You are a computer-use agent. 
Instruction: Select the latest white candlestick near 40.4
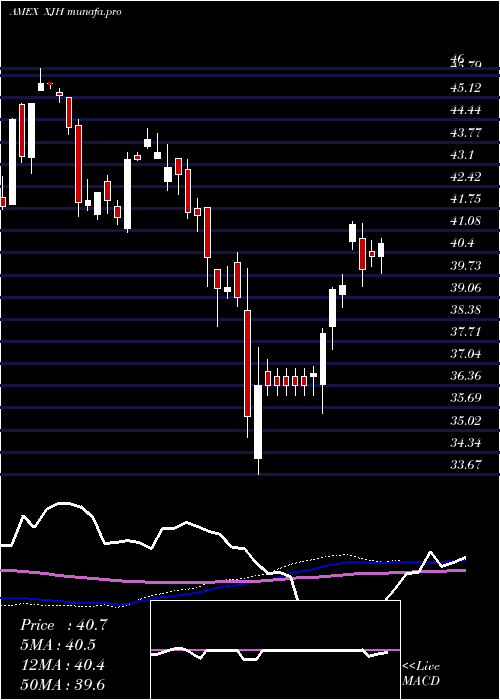381,250
